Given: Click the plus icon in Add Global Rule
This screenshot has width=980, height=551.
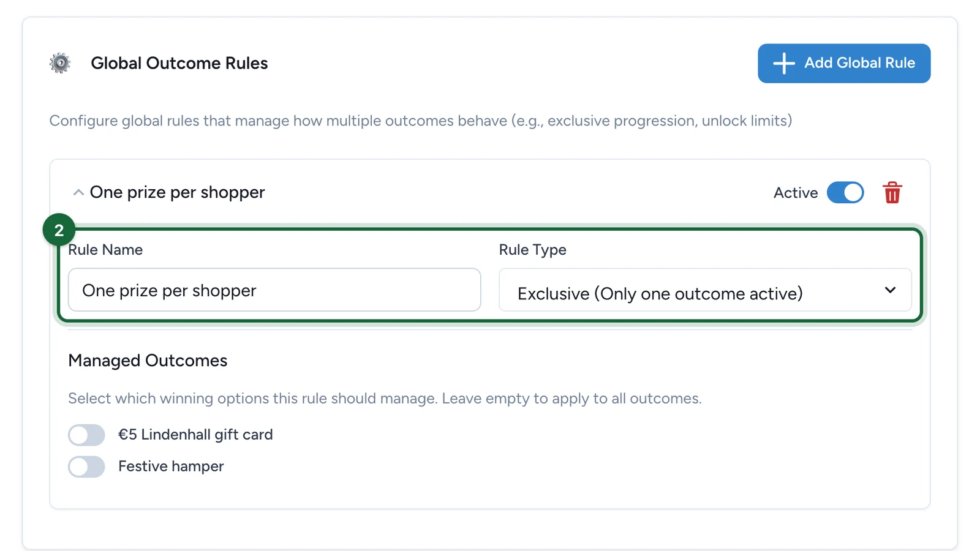Looking at the screenshot, I should click(783, 63).
